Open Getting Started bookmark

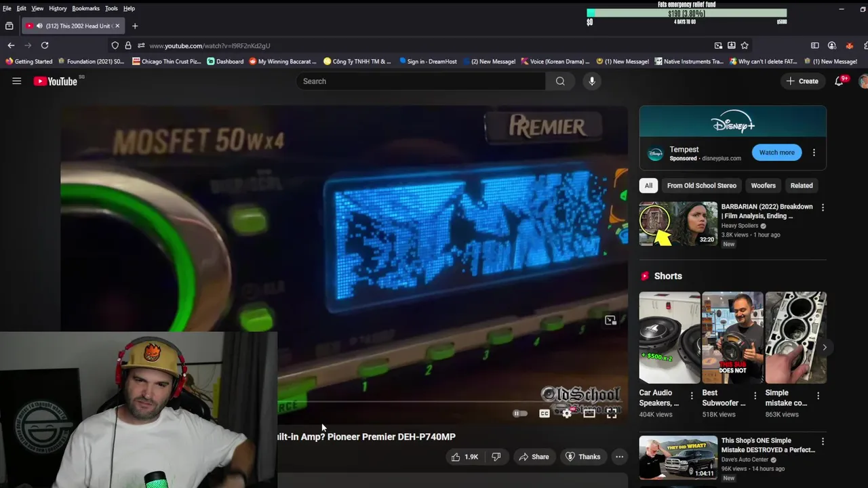click(x=28, y=62)
